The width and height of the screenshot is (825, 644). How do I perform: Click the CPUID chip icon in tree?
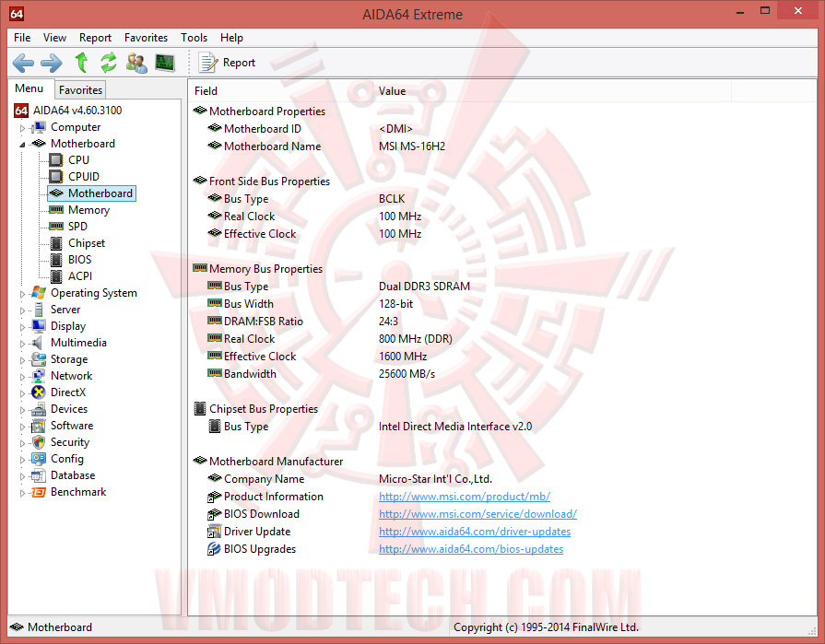pos(56,177)
